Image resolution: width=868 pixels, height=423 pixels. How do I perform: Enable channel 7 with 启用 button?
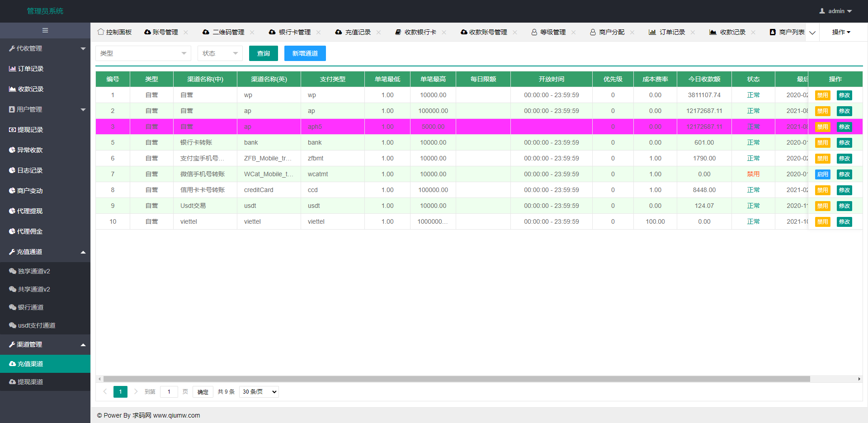click(822, 174)
